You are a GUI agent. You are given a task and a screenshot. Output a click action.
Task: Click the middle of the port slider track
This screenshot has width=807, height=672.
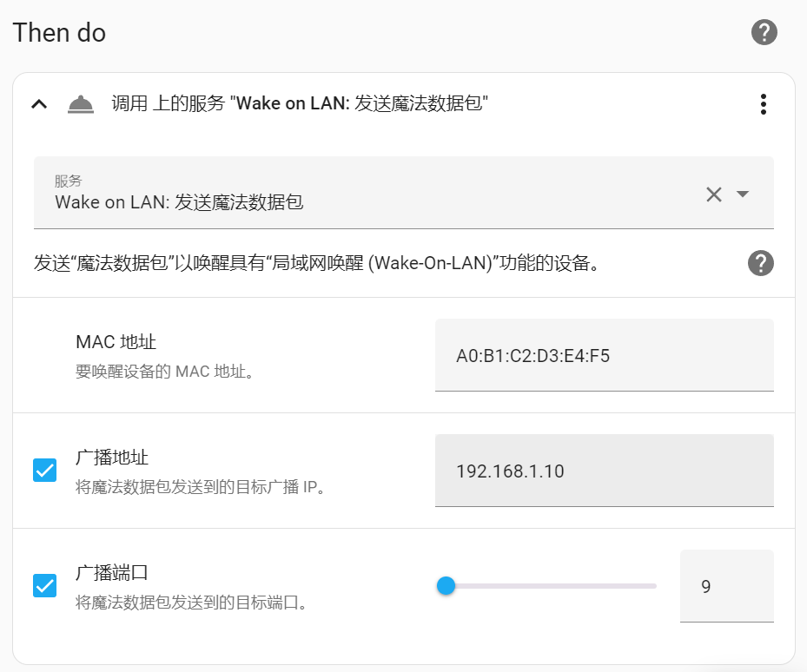pos(551,586)
